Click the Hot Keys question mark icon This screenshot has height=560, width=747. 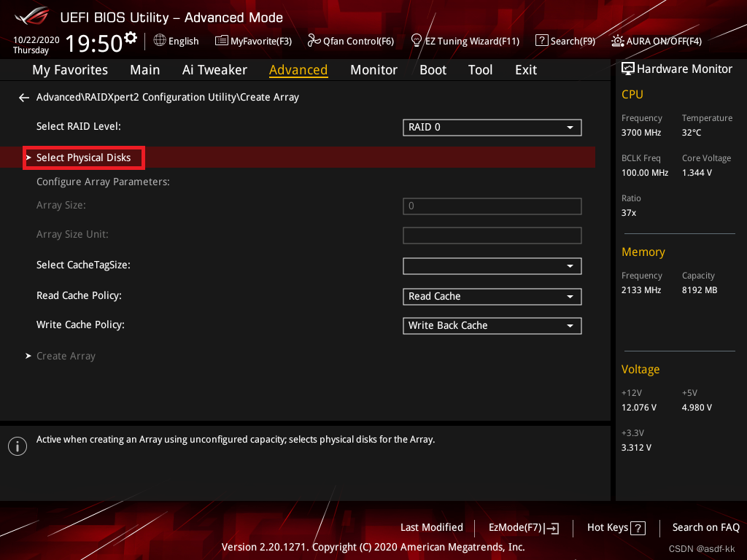(638, 528)
